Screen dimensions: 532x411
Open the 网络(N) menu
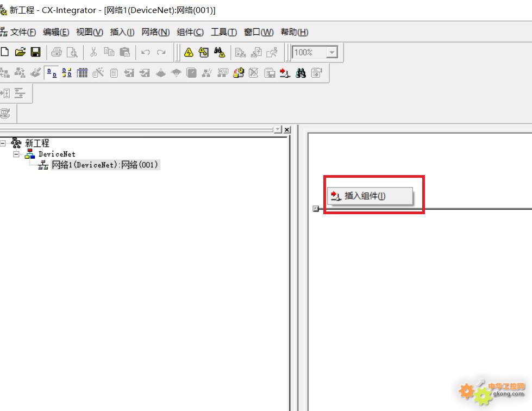point(155,32)
